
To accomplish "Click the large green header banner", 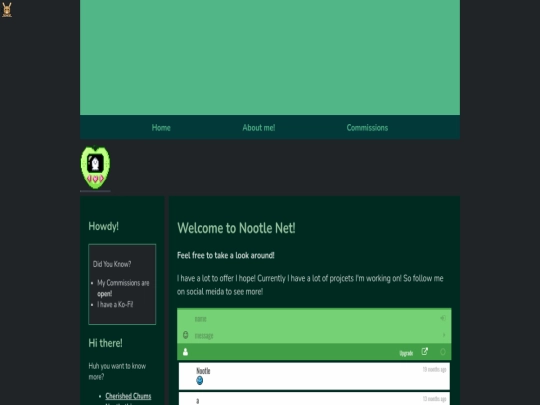I will tap(270, 57).
